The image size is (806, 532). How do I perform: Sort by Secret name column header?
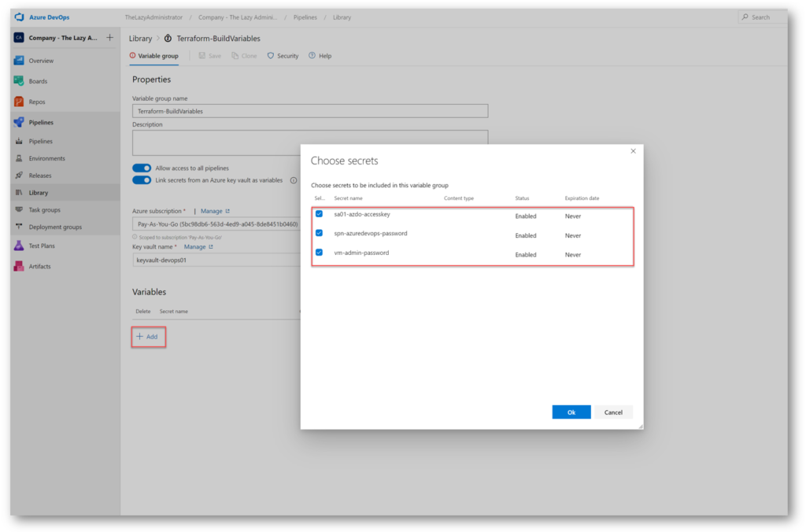coord(348,198)
